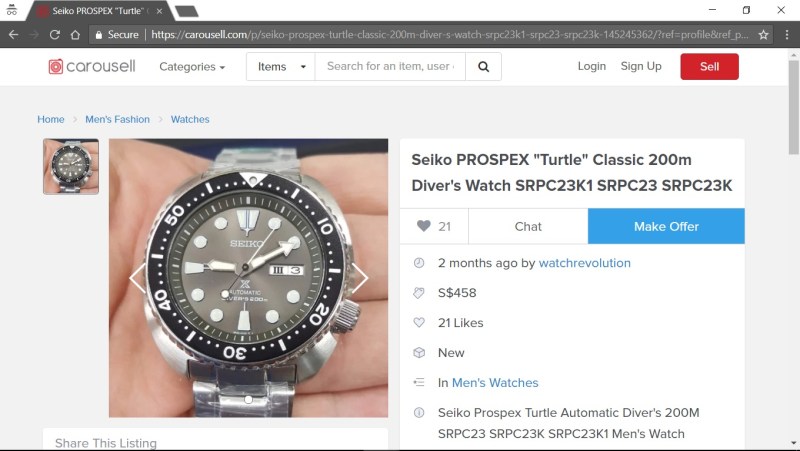Bookmark this page with star icon
Image resolution: width=800 pixels, height=451 pixels.
click(763, 35)
